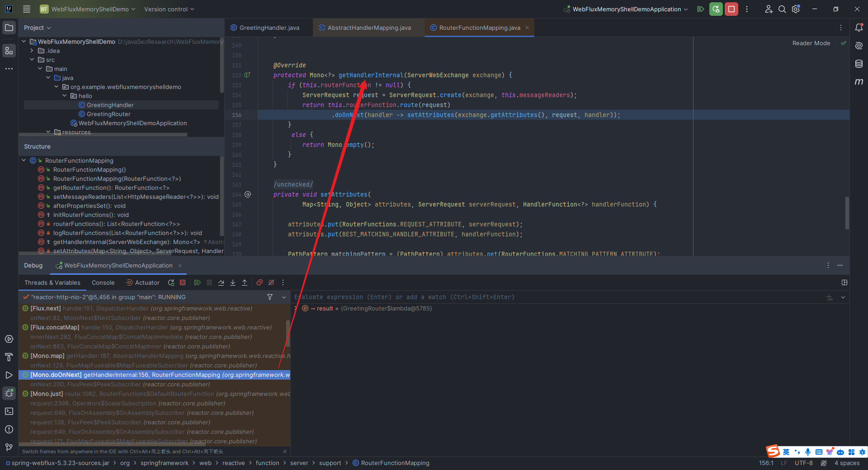The image size is (868, 470).
Task: Select the Mono.doOnNext getHandlerInternal:156 frame
Action: (x=155, y=375)
